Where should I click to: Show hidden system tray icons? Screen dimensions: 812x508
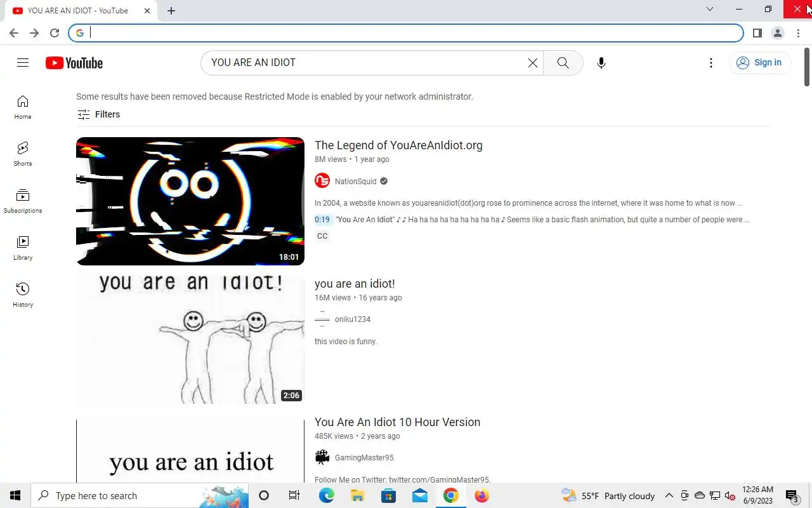pyautogui.click(x=669, y=496)
